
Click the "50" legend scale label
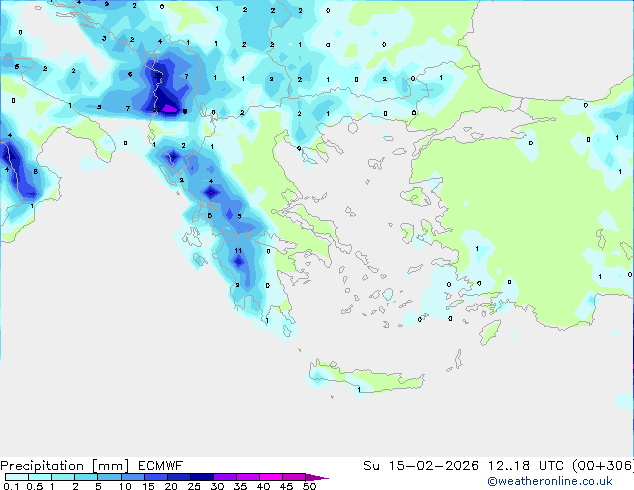coord(309,486)
